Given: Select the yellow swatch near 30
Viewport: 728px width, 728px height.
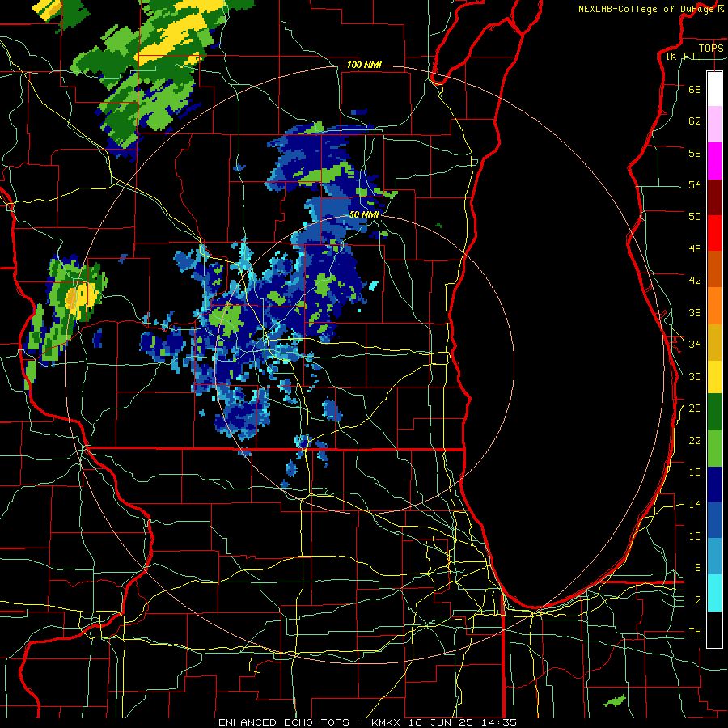Looking at the screenshot, I should pyautogui.click(x=714, y=377).
